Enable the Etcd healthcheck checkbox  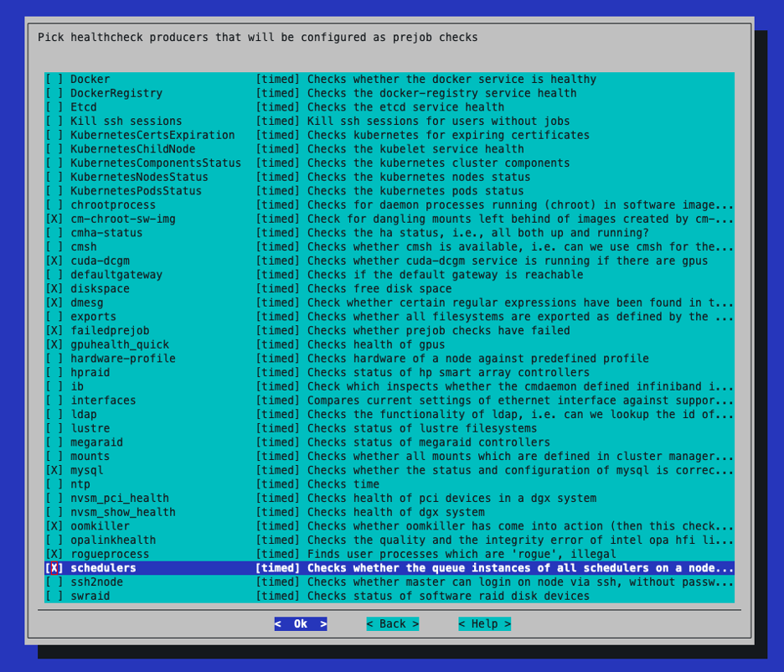point(54,107)
